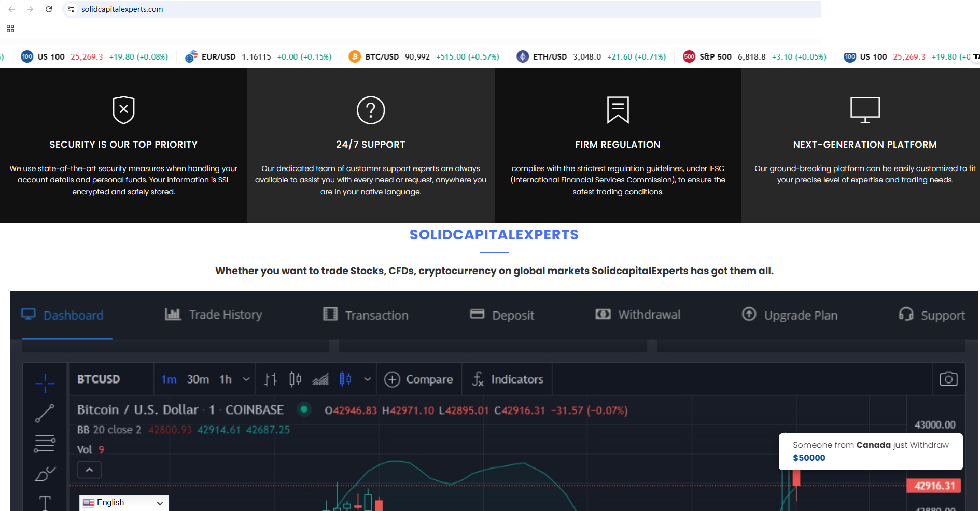Open the Trade History tab
The width and height of the screenshot is (980, 511).
pos(213,315)
